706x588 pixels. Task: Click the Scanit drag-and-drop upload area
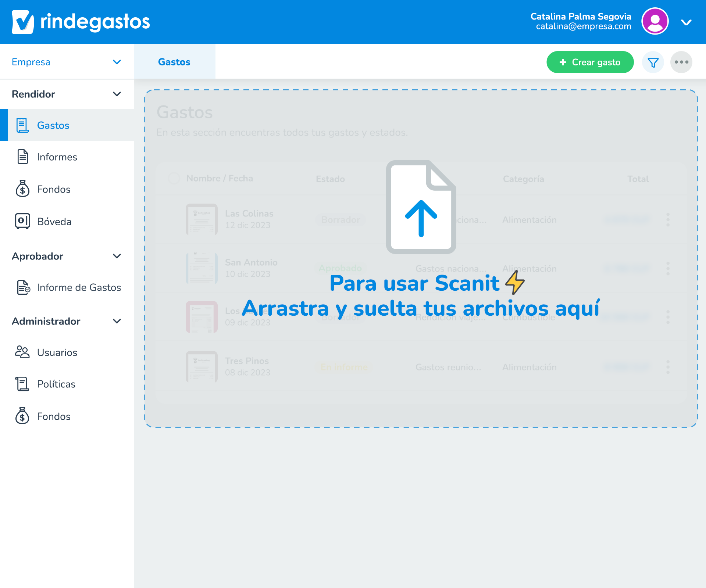point(421,257)
